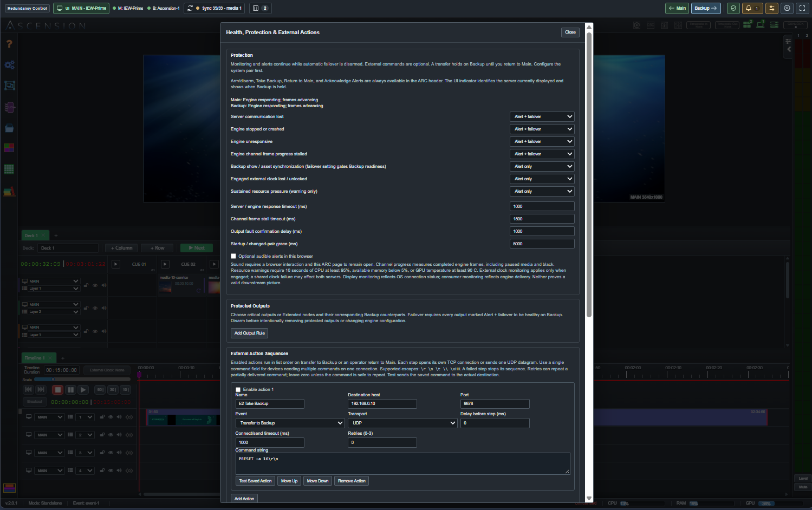Click the UI MAIN - IEW-Prime indicator

pyautogui.click(x=81, y=8)
